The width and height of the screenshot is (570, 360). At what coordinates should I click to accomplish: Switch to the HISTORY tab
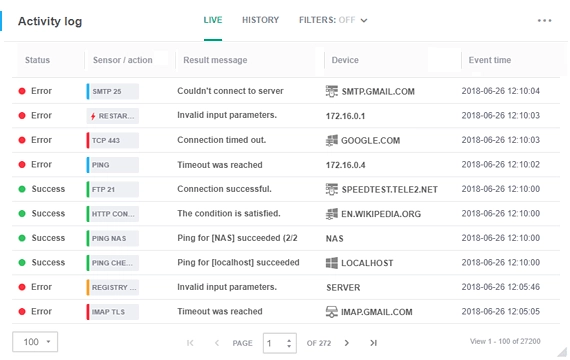click(260, 20)
